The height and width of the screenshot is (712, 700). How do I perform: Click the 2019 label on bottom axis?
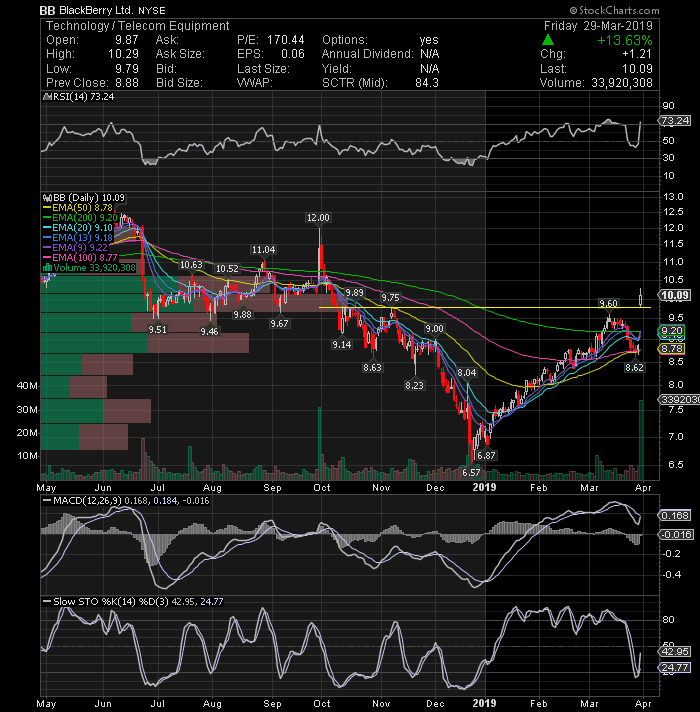484,703
